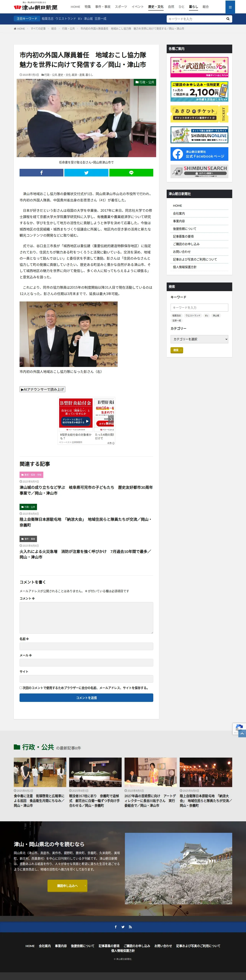Click footer Twitter icon

[123, 927]
